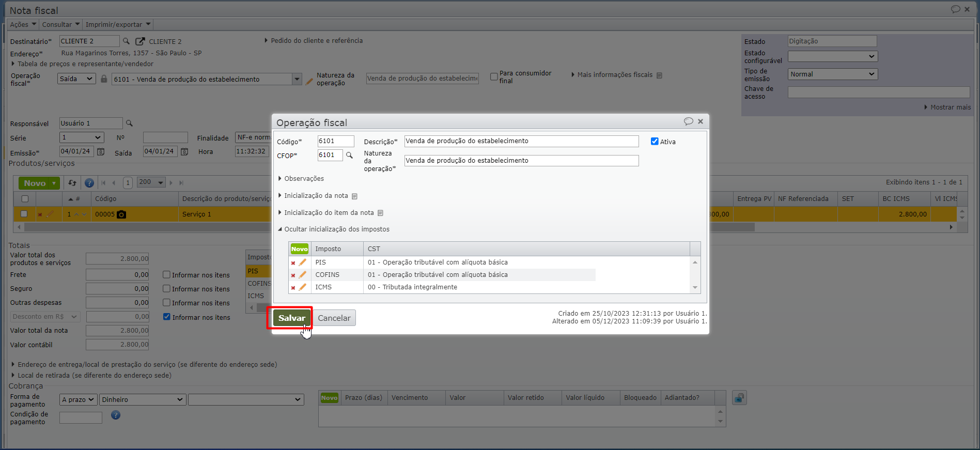
Task: Check Informar nos itens for Outras despesas
Action: point(166,303)
